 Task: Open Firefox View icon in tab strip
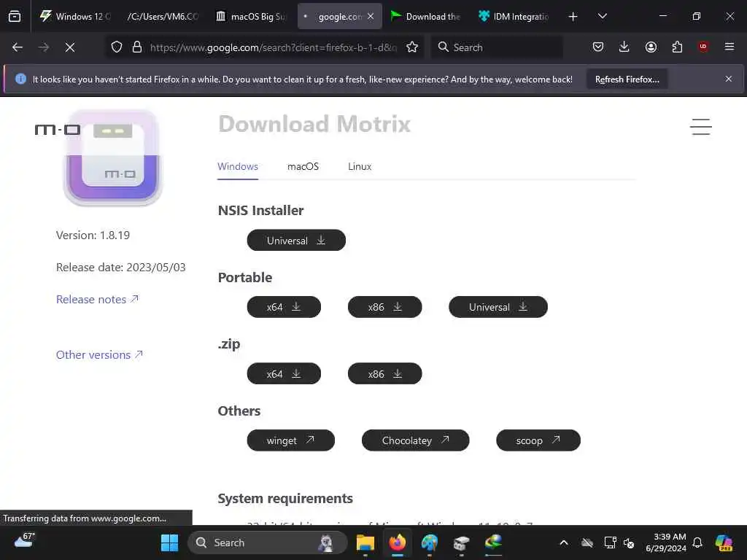(15, 16)
